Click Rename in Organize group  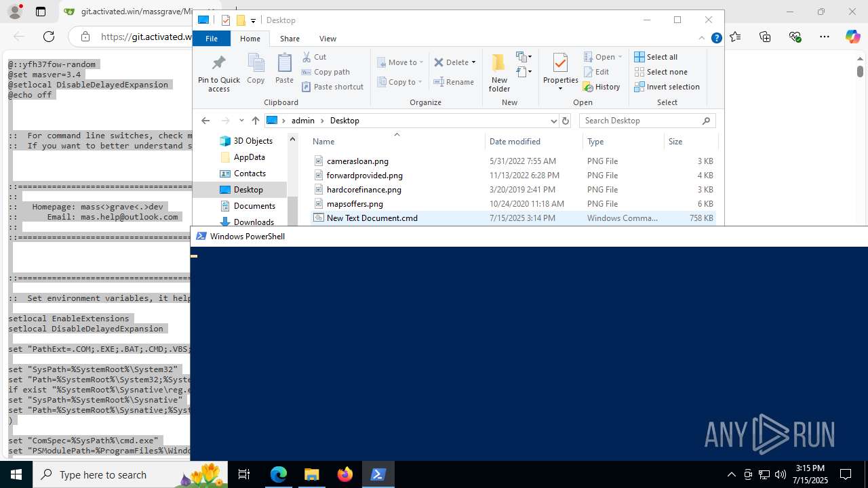tap(454, 82)
